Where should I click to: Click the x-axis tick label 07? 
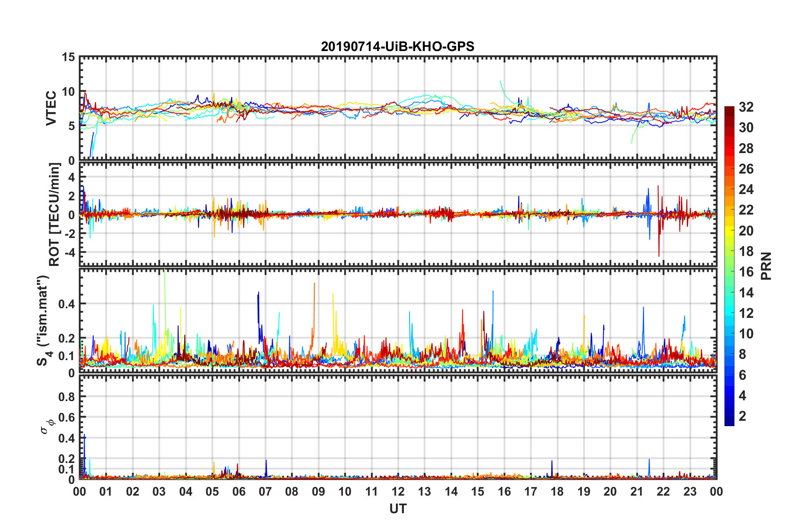coord(265,491)
